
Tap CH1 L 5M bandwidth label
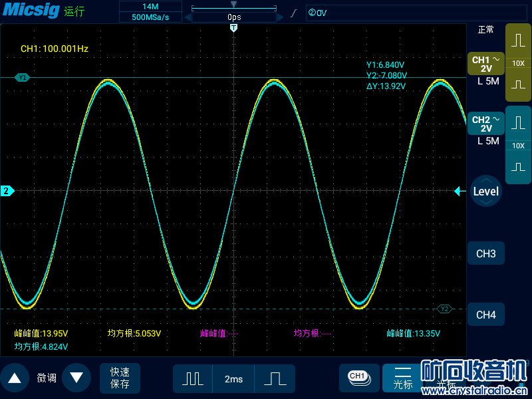click(x=488, y=81)
